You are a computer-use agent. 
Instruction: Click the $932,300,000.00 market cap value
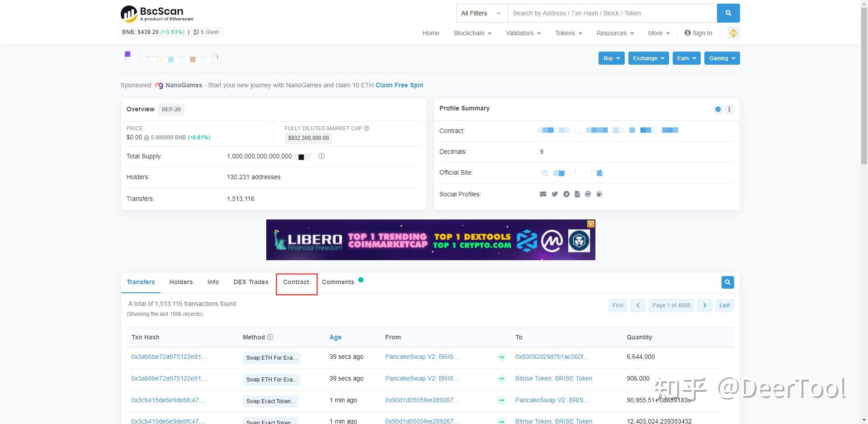click(308, 138)
